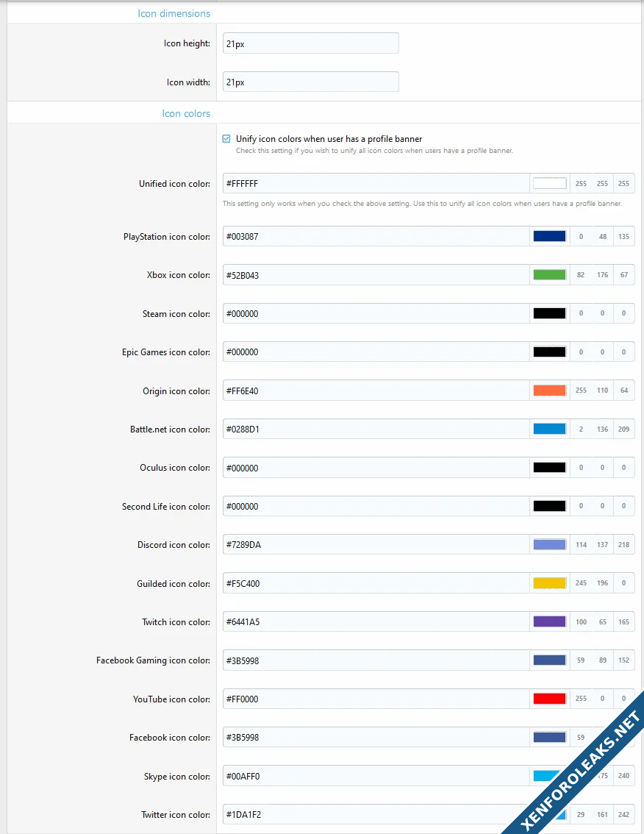This screenshot has height=834, width=644.
Task: Click the red value of Origin color
Action: click(x=581, y=391)
